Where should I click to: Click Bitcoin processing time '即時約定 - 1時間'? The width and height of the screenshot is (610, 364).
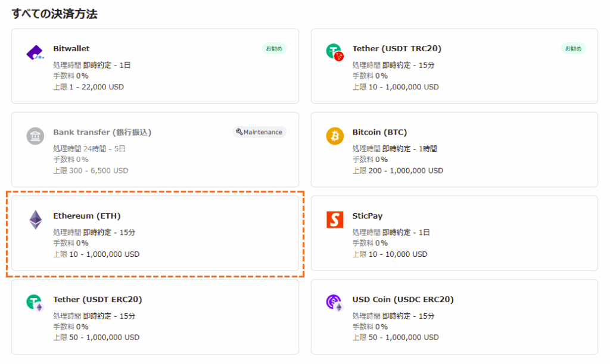[x=410, y=148]
